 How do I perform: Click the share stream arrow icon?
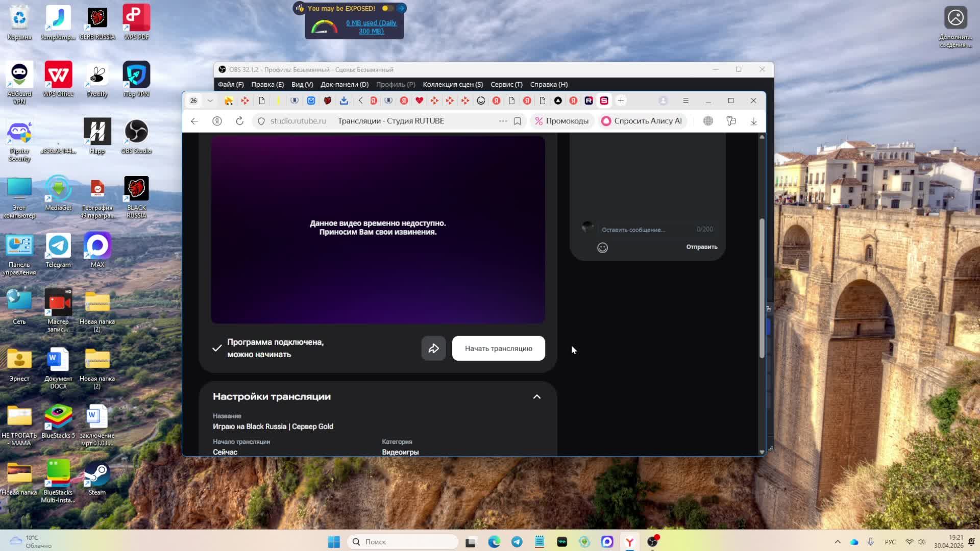[433, 348]
